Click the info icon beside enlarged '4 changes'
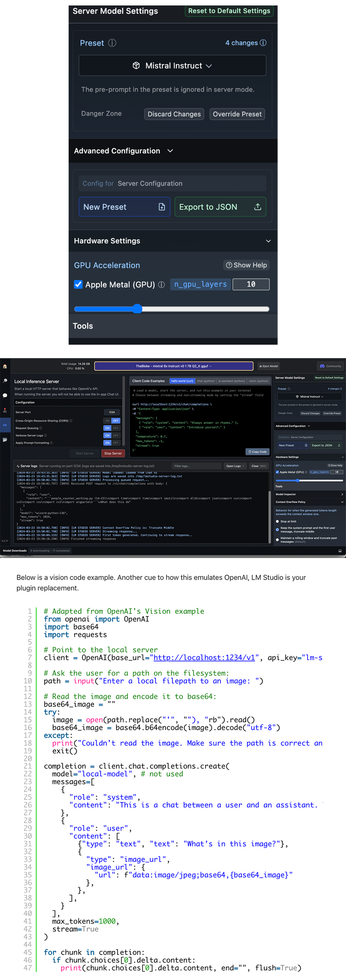346x980 pixels. coord(263,42)
